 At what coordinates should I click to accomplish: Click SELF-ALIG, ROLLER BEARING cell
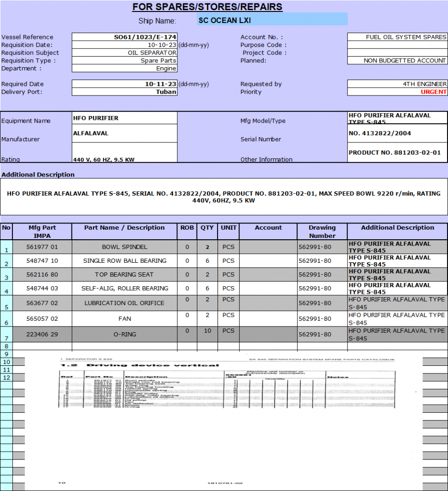[125, 288]
